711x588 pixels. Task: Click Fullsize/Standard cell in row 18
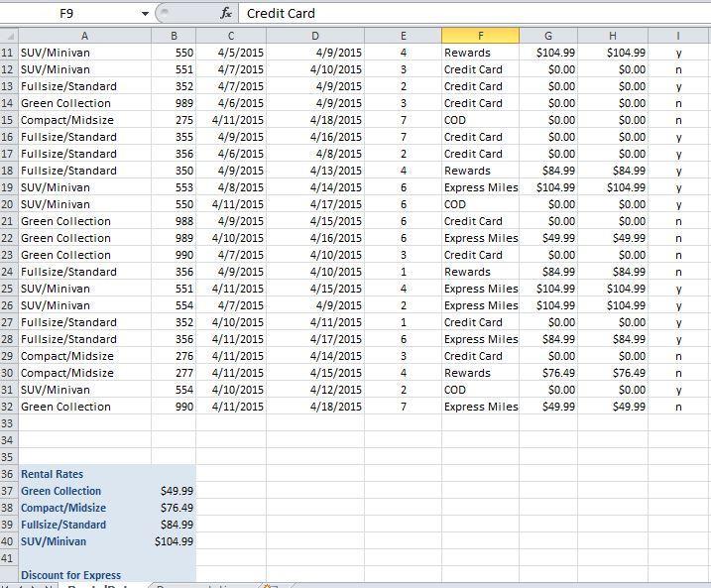coord(85,171)
